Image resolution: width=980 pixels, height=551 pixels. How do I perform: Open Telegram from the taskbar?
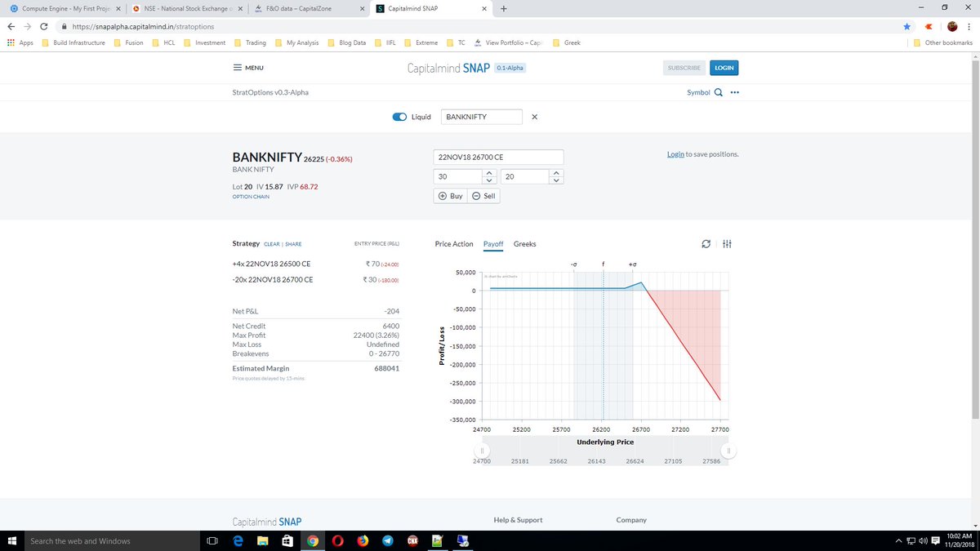click(x=387, y=540)
